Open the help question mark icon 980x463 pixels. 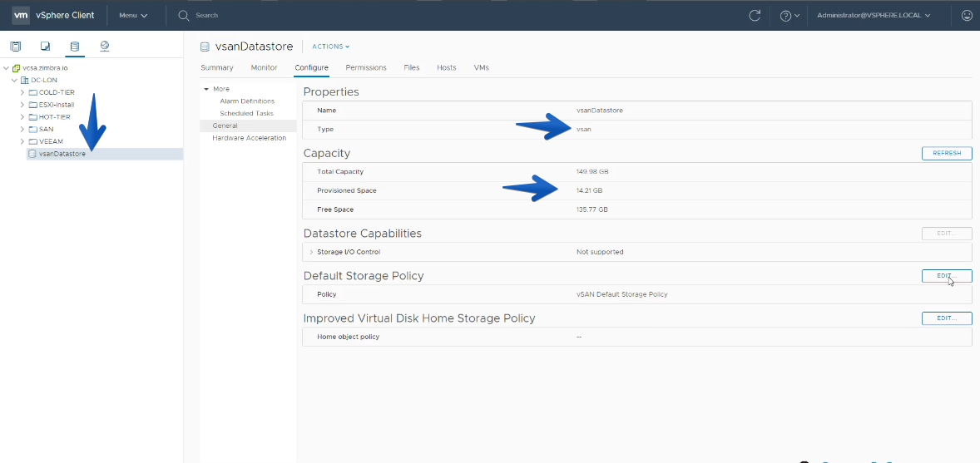point(786,16)
